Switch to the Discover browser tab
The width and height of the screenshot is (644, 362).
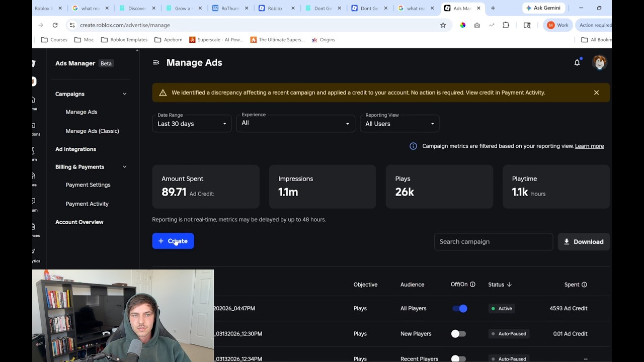[137, 8]
